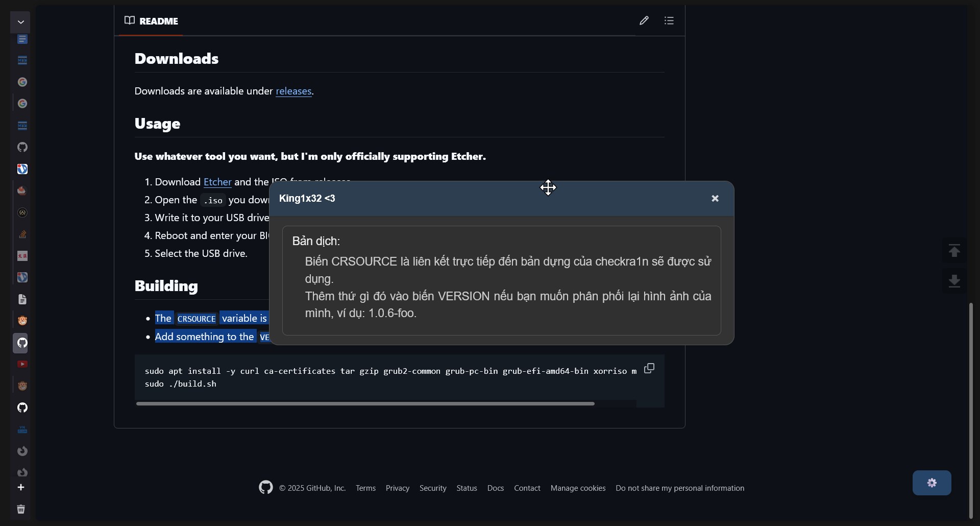The height and width of the screenshot is (526, 980).
Task: Click the page vertical scrollbar thumb
Action: pos(971,410)
